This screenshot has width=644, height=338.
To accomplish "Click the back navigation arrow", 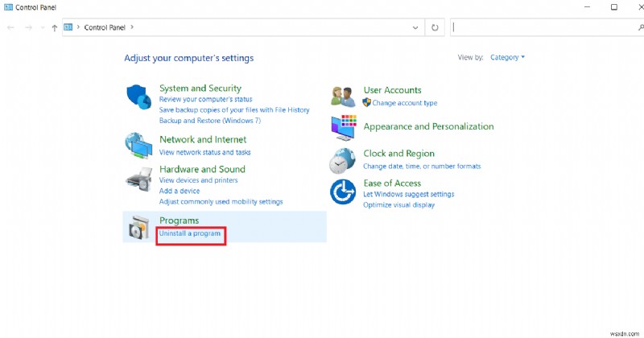I will pos(10,27).
